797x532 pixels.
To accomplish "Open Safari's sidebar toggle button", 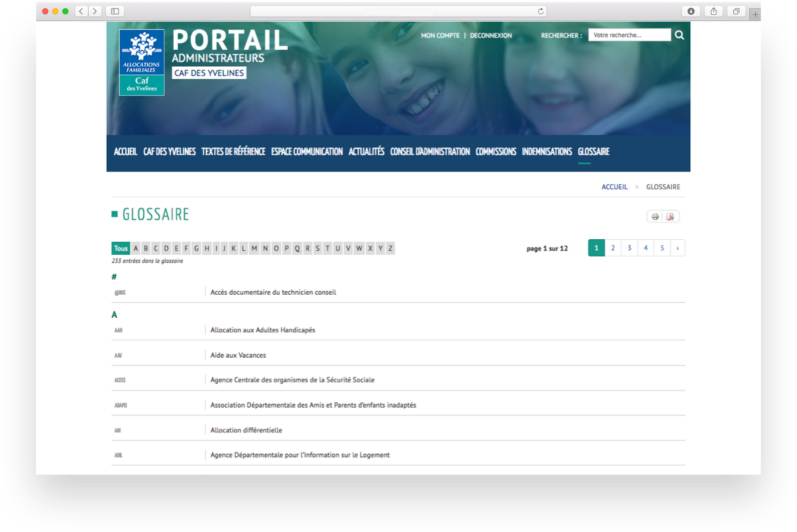I will pyautogui.click(x=115, y=11).
